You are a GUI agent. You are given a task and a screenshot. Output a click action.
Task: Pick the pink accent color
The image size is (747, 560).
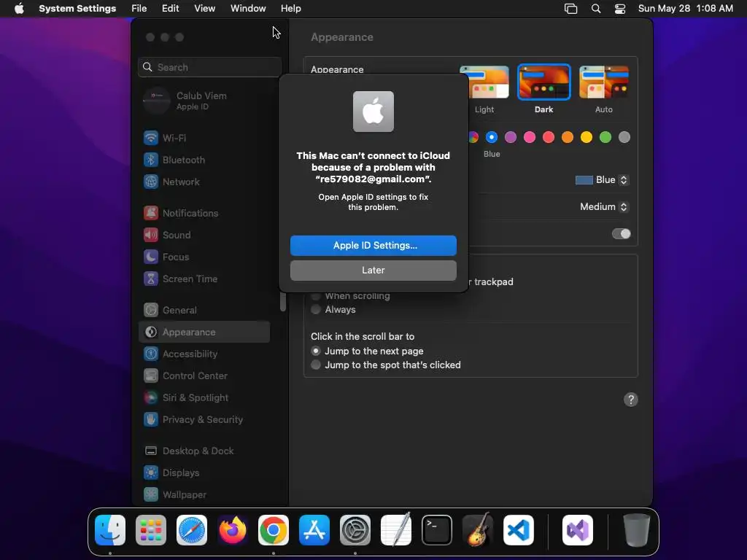click(x=530, y=138)
